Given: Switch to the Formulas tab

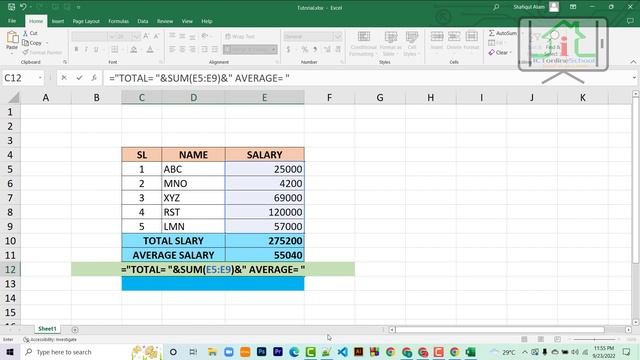Looking at the screenshot, I should pyautogui.click(x=118, y=21).
